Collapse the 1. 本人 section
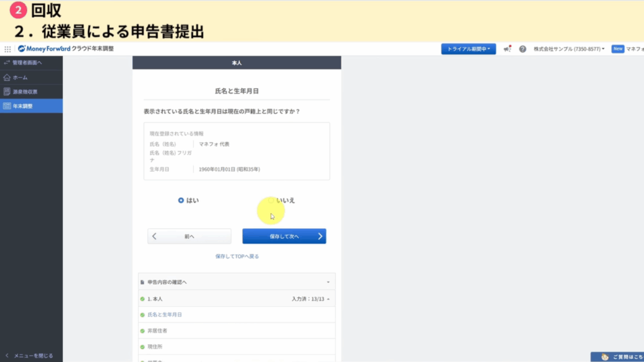The image size is (644, 362). (328, 299)
